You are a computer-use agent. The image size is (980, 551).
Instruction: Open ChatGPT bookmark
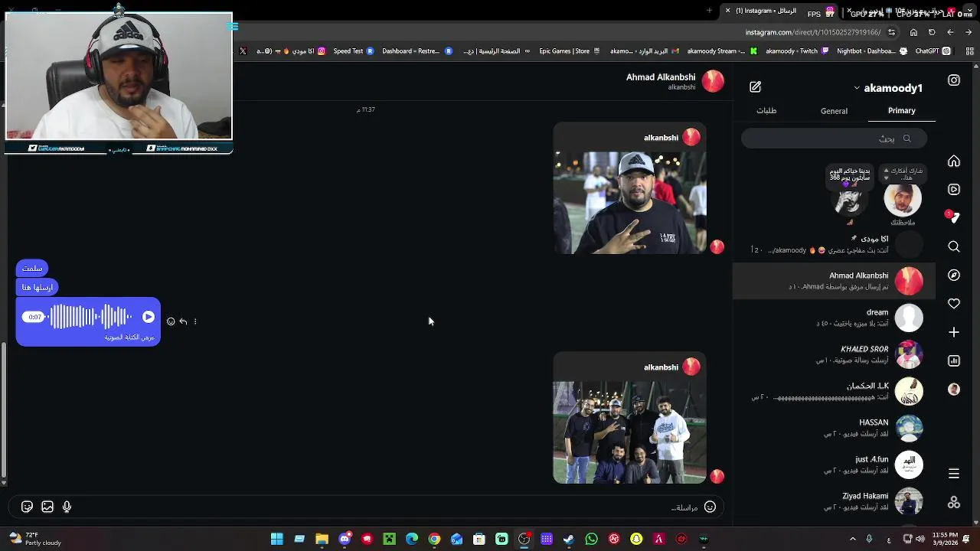pyautogui.click(x=933, y=51)
